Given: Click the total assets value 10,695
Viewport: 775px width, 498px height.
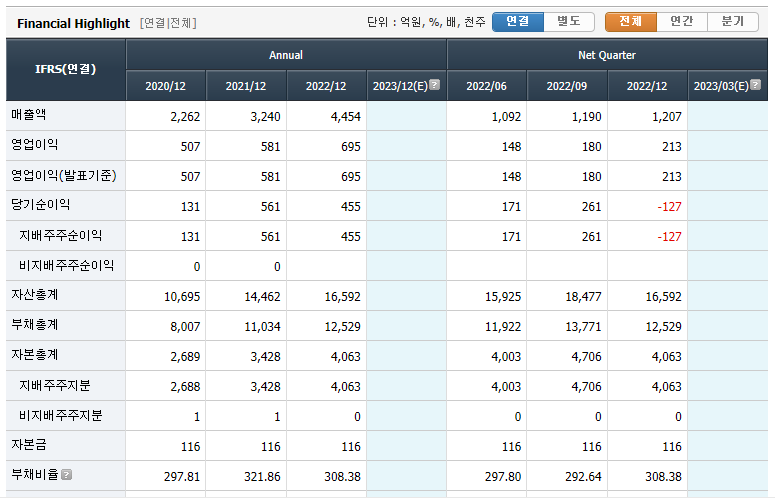Looking at the screenshot, I should click(x=182, y=297).
